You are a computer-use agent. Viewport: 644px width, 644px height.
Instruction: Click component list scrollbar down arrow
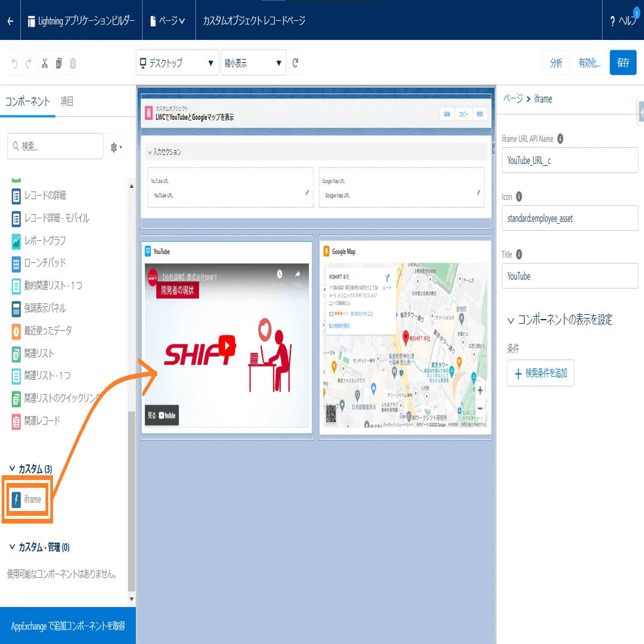131,599
